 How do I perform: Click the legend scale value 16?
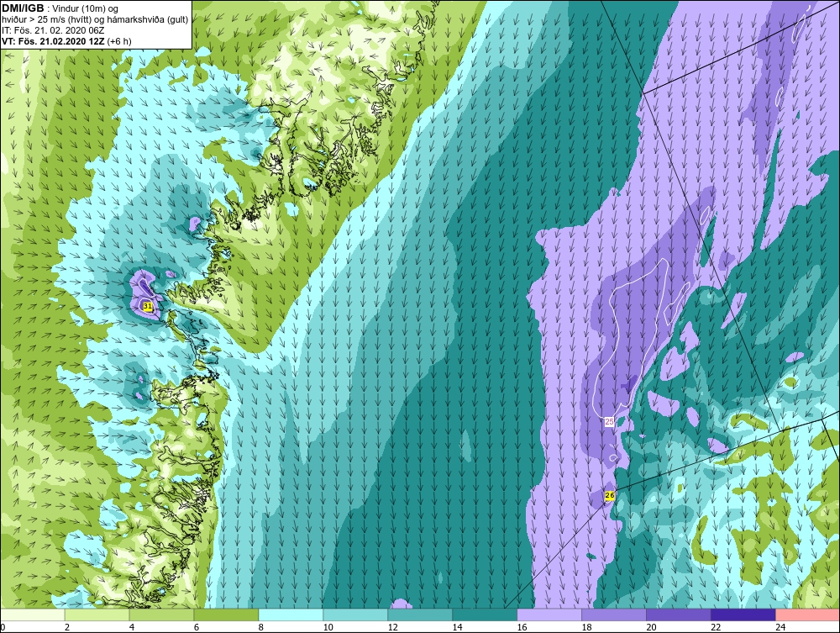point(522,627)
